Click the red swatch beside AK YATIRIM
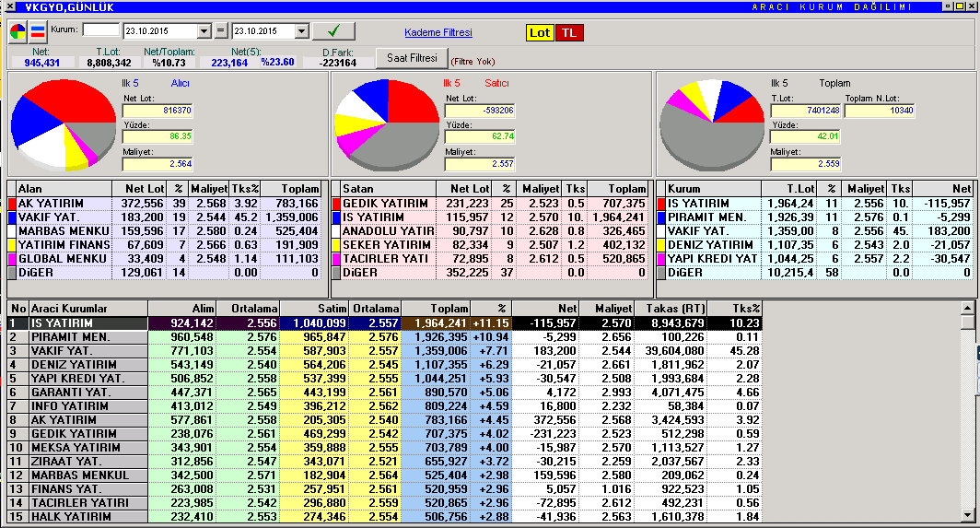 click(12, 204)
